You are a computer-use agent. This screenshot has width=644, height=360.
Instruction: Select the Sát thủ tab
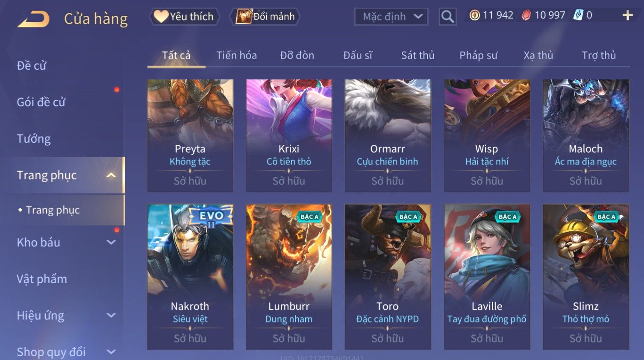click(x=418, y=55)
